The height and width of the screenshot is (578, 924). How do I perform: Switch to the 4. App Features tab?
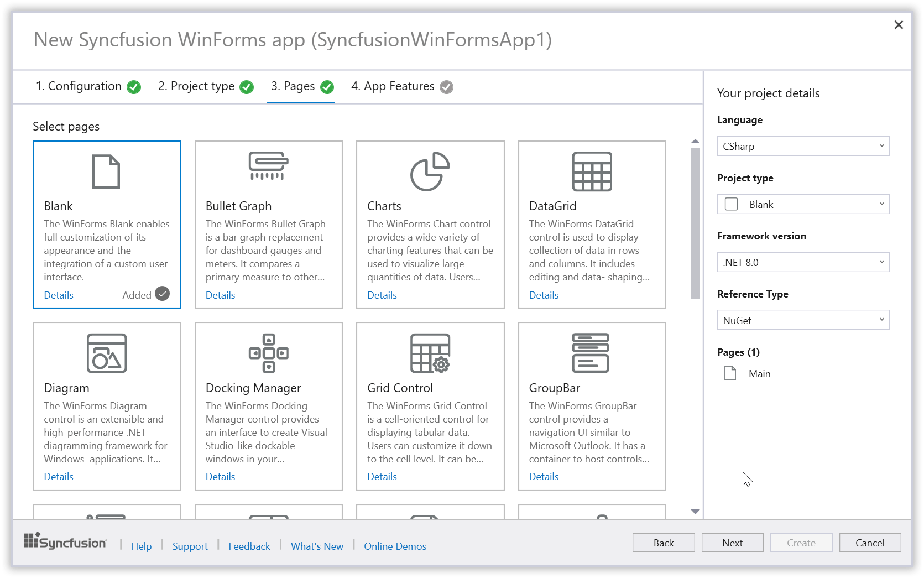click(401, 86)
